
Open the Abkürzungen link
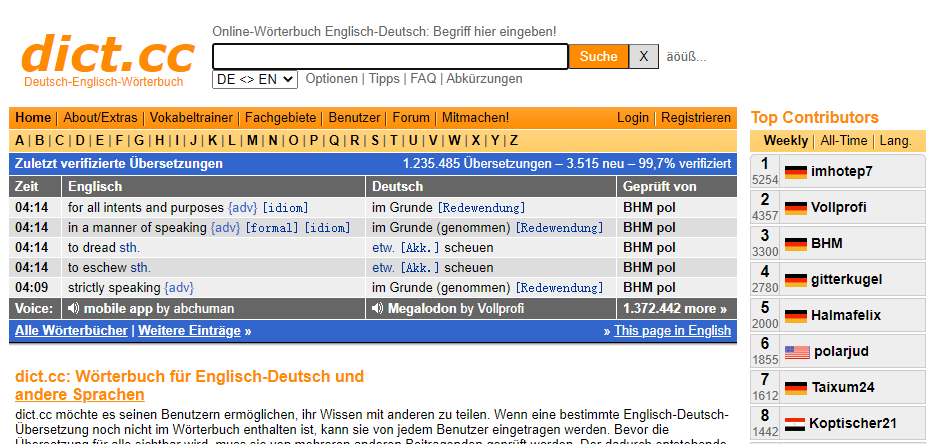coord(484,78)
